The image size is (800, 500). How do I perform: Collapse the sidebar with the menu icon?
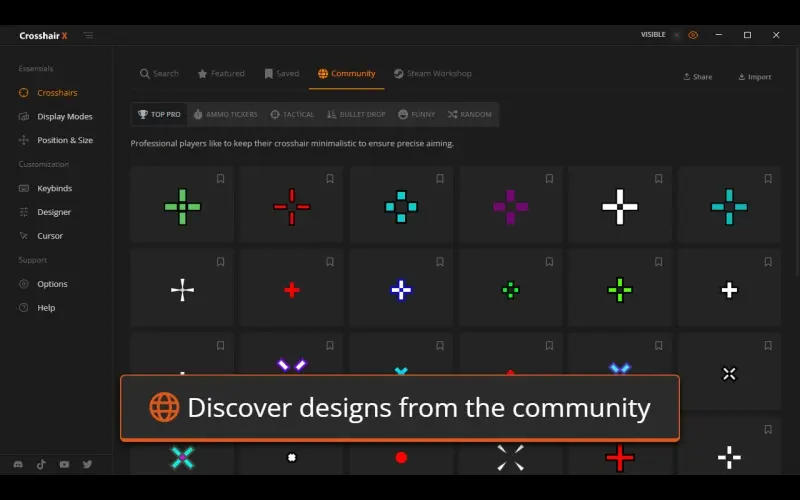point(88,35)
